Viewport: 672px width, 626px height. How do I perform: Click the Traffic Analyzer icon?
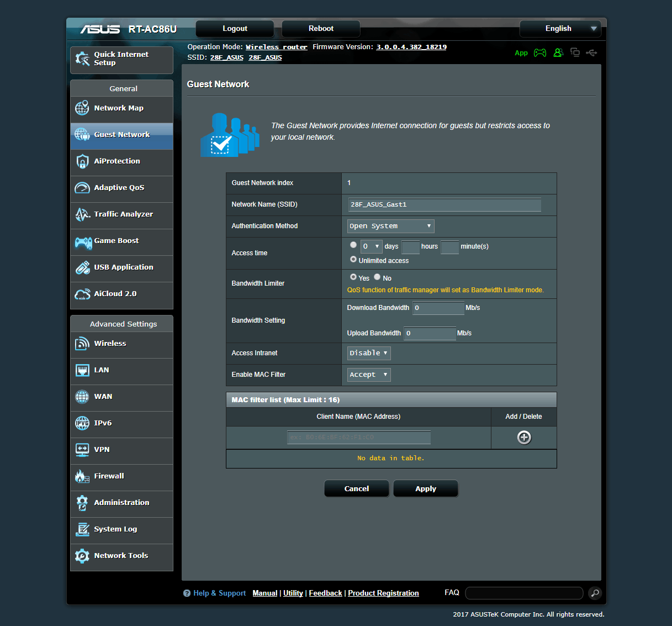click(x=82, y=214)
